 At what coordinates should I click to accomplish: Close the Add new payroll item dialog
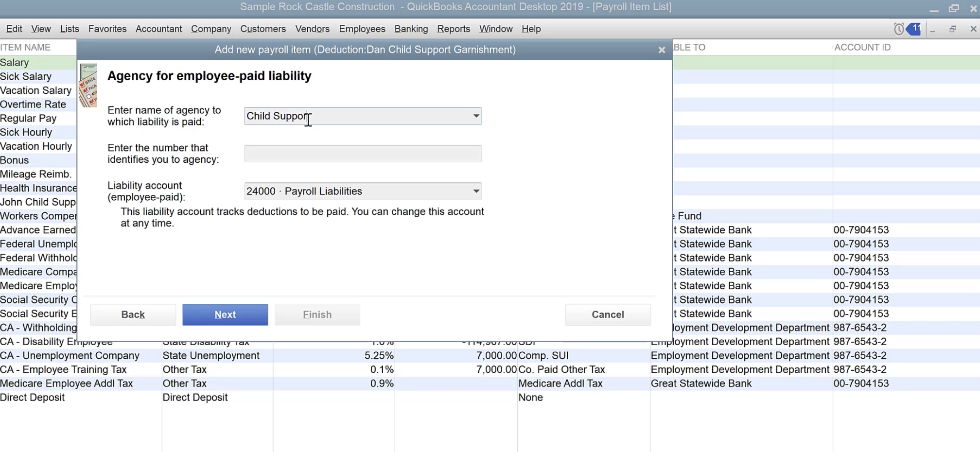click(x=661, y=50)
